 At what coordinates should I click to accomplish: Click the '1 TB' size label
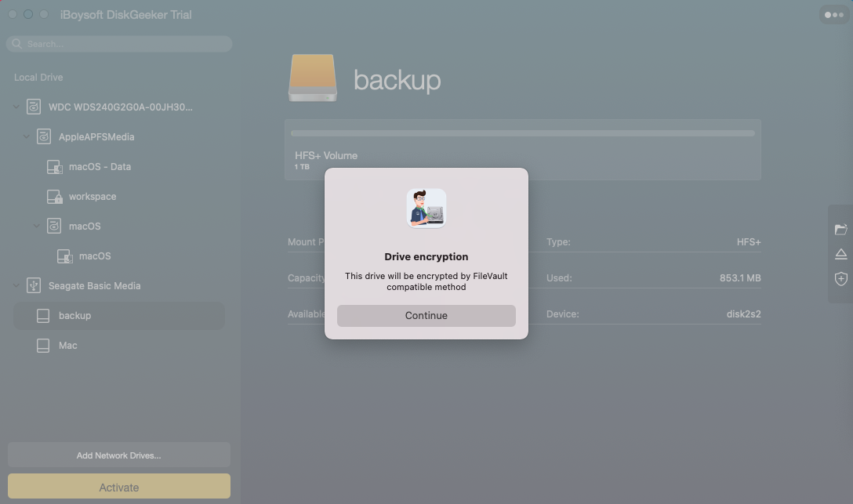click(x=302, y=167)
